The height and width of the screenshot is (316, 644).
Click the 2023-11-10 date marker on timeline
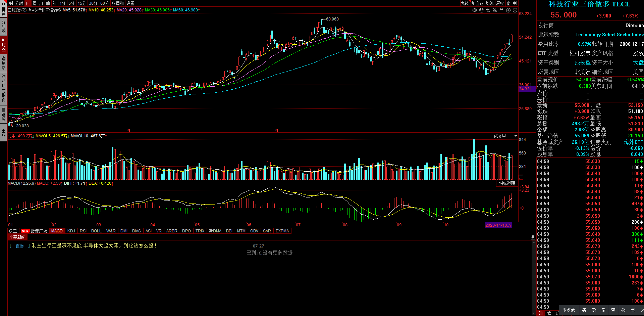(x=498, y=225)
